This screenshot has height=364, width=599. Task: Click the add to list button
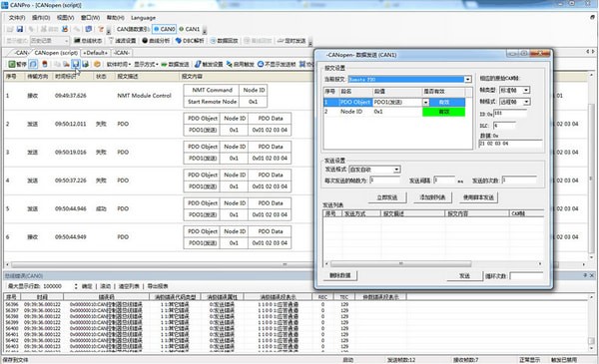pos(432,197)
